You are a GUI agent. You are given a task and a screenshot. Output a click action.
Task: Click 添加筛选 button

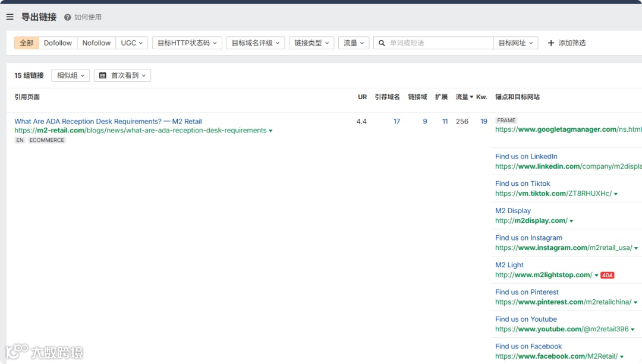[x=567, y=43]
